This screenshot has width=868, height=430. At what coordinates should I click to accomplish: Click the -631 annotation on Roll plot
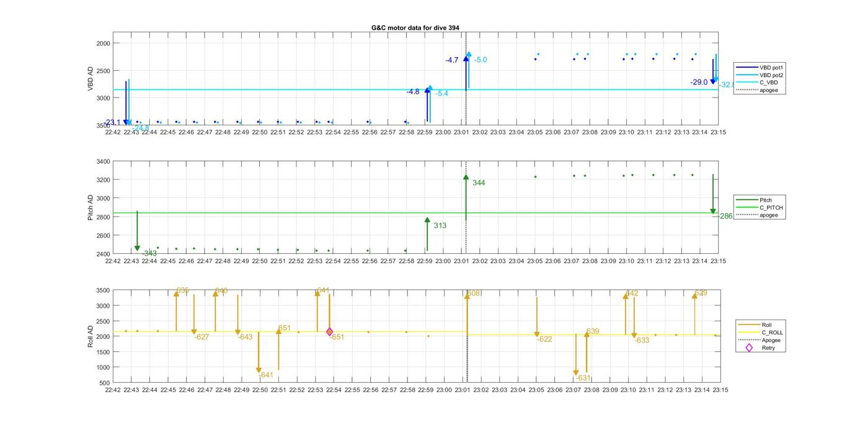pyautogui.click(x=583, y=378)
